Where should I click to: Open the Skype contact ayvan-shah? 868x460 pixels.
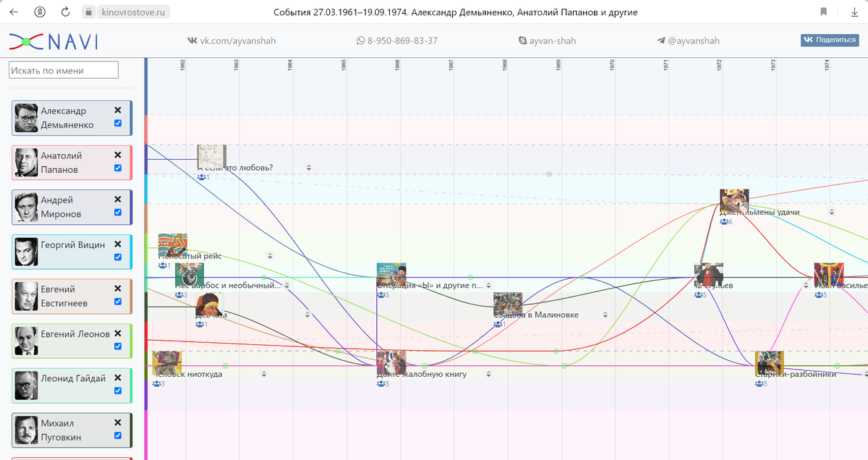tap(548, 41)
